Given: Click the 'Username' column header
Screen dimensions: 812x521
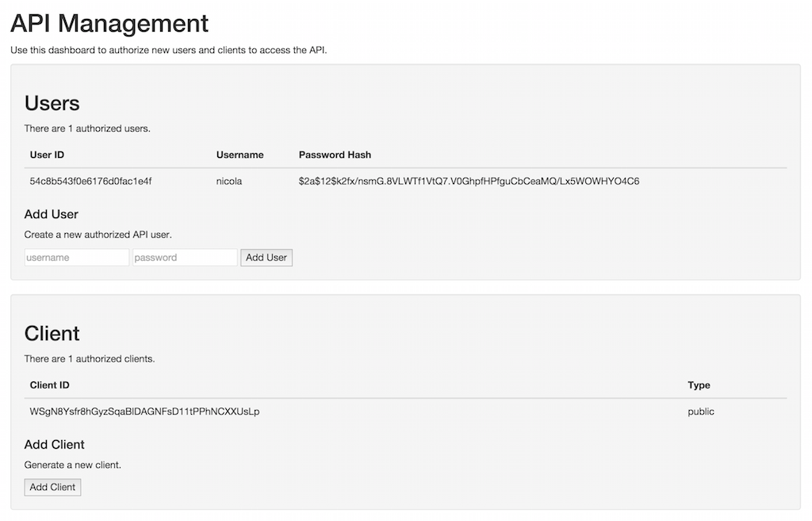Looking at the screenshot, I should point(239,155).
